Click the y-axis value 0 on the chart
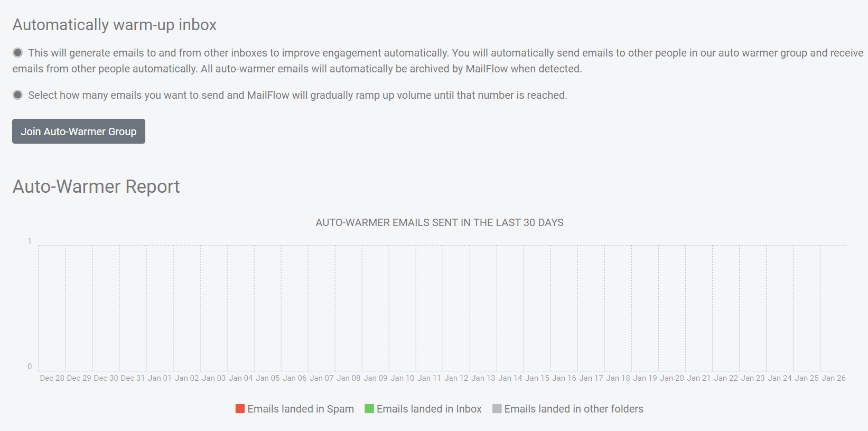The height and width of the screenshot is (431, 868). point(30,367)
